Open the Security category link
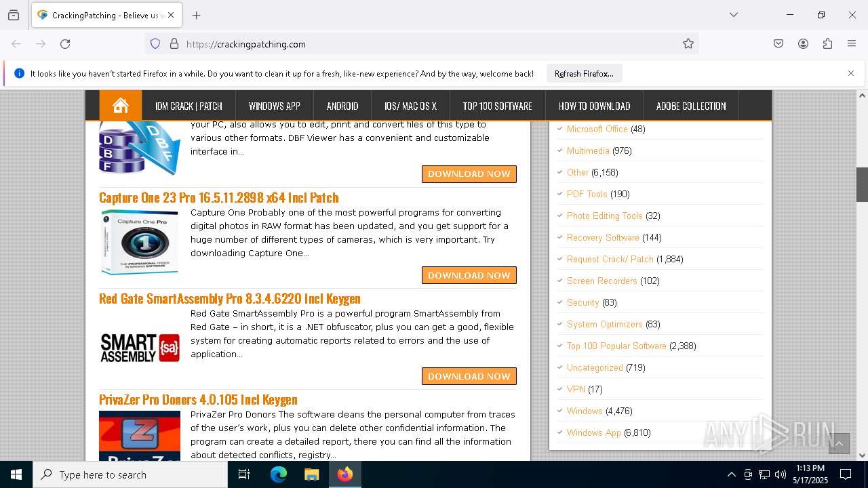 point(583,302)
